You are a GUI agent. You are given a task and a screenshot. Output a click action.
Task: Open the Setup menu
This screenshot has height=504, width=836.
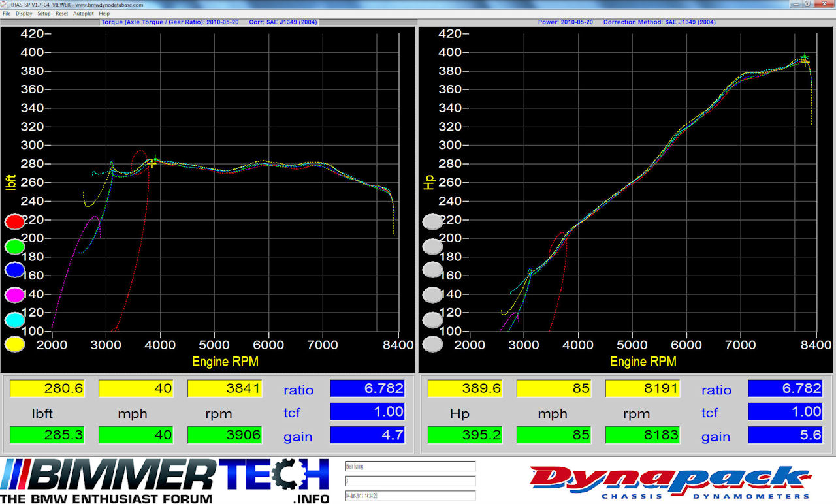(x=44, y=13)
